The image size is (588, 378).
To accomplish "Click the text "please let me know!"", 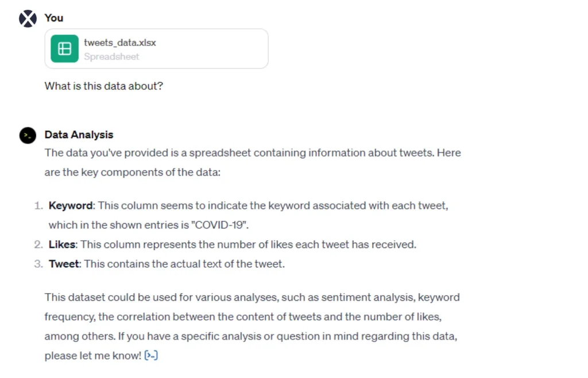I will (92, 356).
